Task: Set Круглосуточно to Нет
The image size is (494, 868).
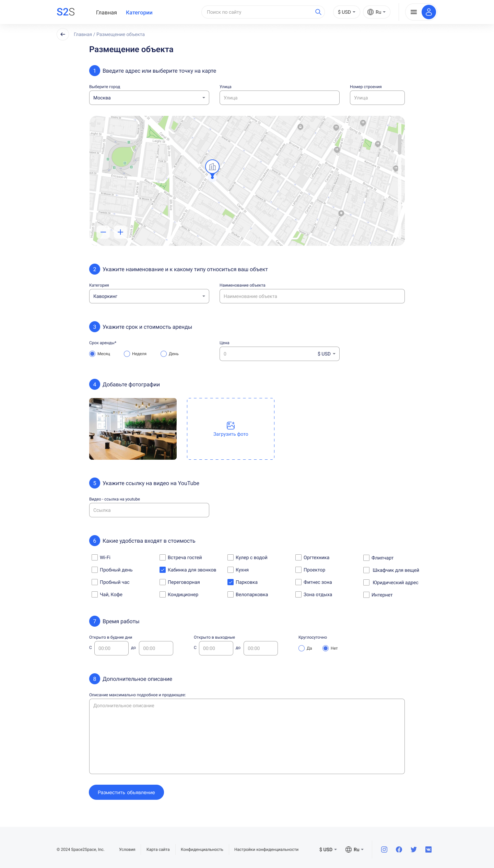Action: [326, 648]
